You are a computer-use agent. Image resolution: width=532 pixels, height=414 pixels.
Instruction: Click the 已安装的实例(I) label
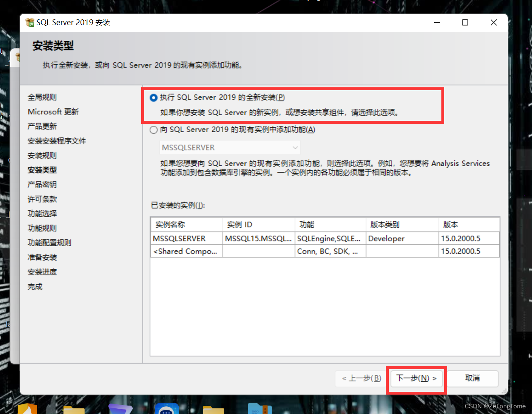178,205
